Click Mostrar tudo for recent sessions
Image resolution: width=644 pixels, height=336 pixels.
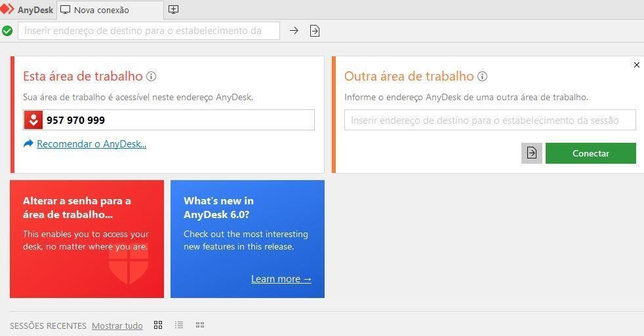pos(117,326)
